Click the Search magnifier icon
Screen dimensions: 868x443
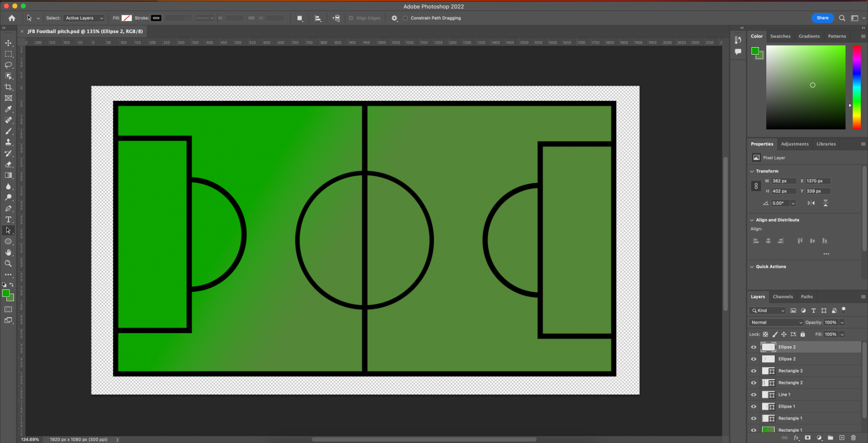pyautogui.click(x=842, y=18)
